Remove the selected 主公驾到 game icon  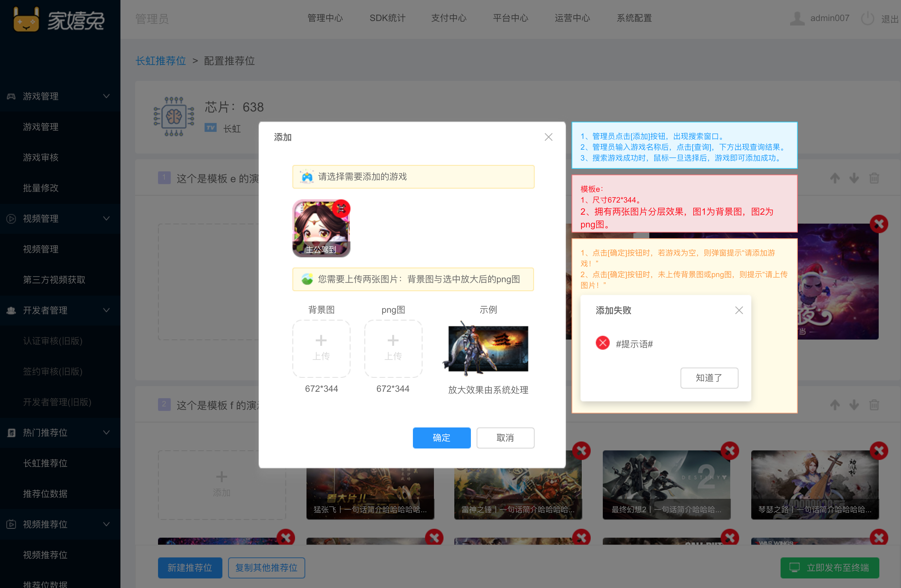341,209
